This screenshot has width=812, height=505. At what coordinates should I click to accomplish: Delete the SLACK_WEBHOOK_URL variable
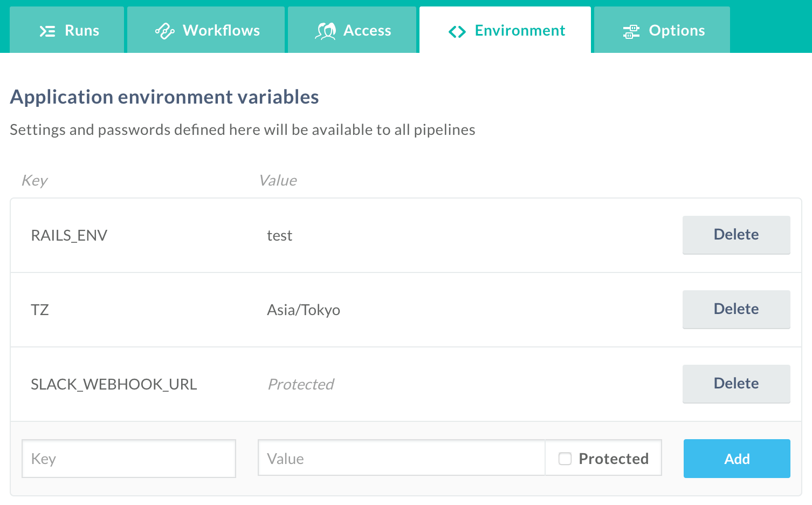[x=737, y=384]
